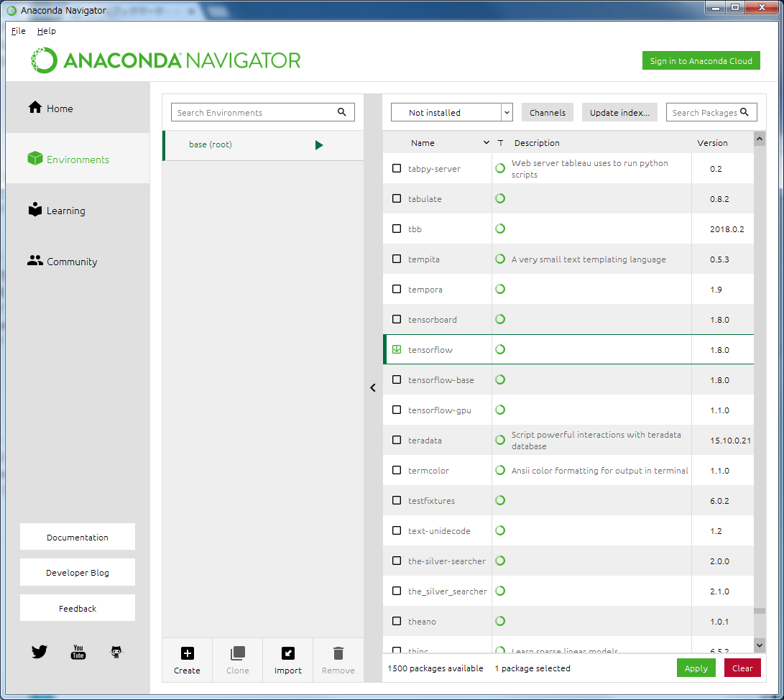Image resolution: width=784 pixels, height=700 pixels.
Task: Click the Remove environment trash icon
Action: pyautogui.click(x=338, y=653)
